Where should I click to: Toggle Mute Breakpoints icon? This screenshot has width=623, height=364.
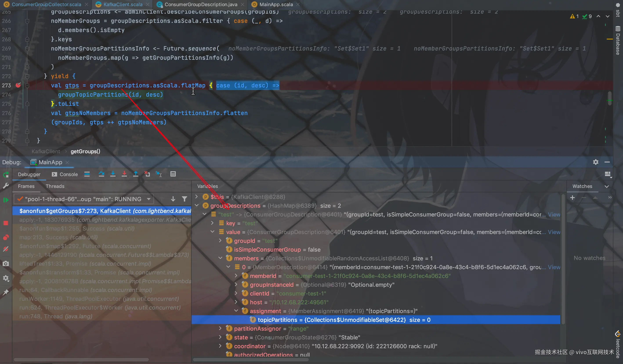click(x=6, y=249)
